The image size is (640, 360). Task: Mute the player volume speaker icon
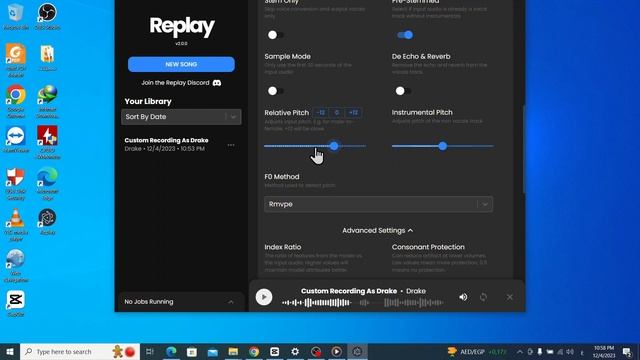(463, 297)
